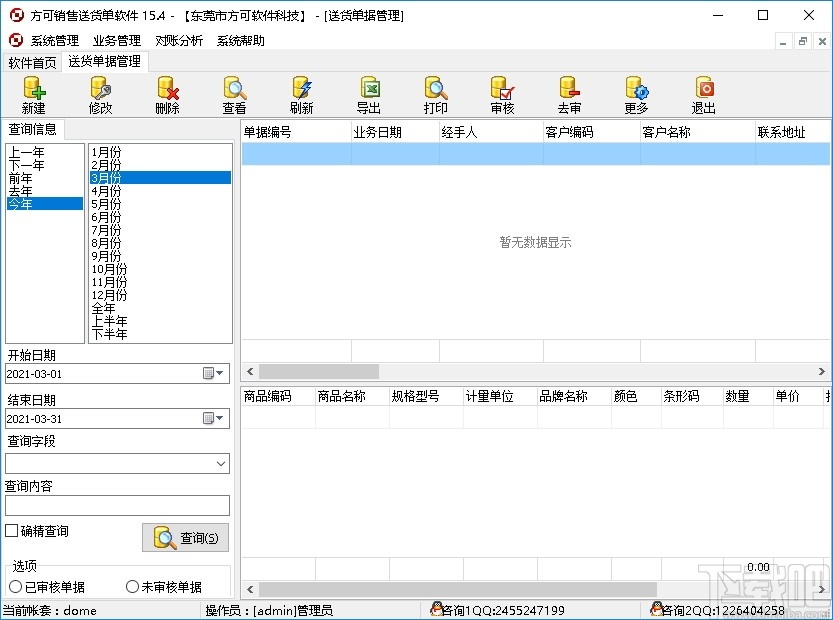Select the 修改 (Modify) icon
The height and width of the screenshot is (620, 833).
(100, 95)
